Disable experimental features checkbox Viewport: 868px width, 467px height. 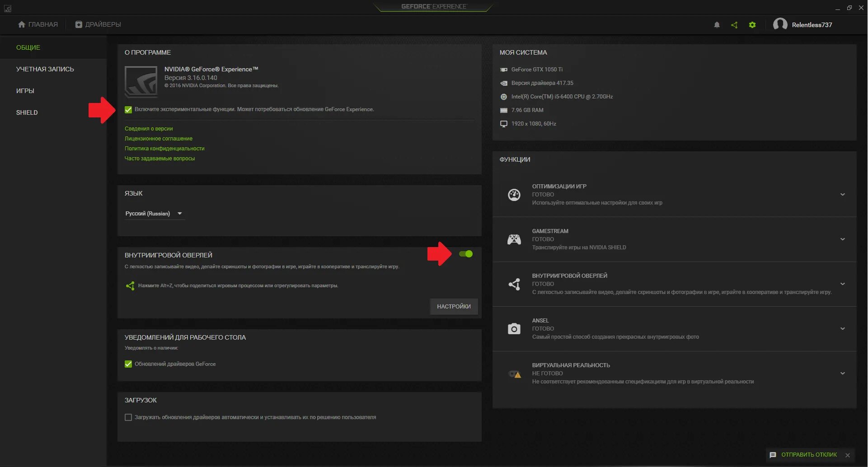tap(128, 109)
